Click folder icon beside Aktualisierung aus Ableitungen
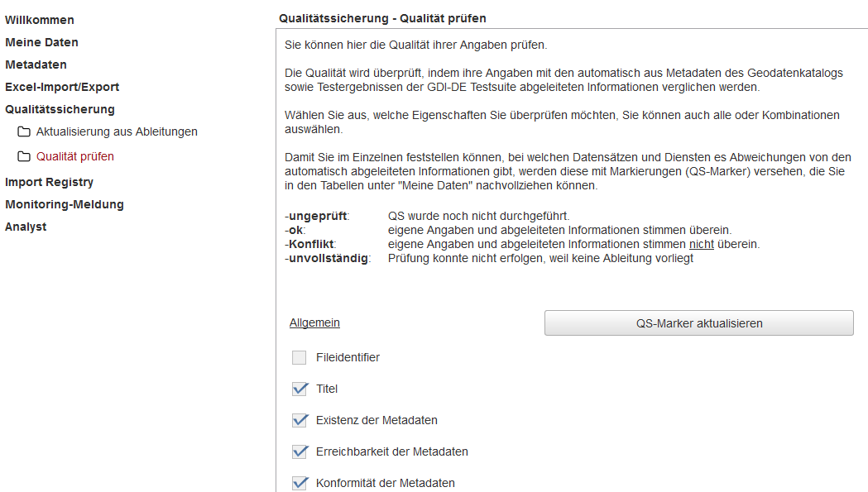Image resolution: width=868 pixels, height=492 pixels. pyautogui.click(x=24, y=132)
